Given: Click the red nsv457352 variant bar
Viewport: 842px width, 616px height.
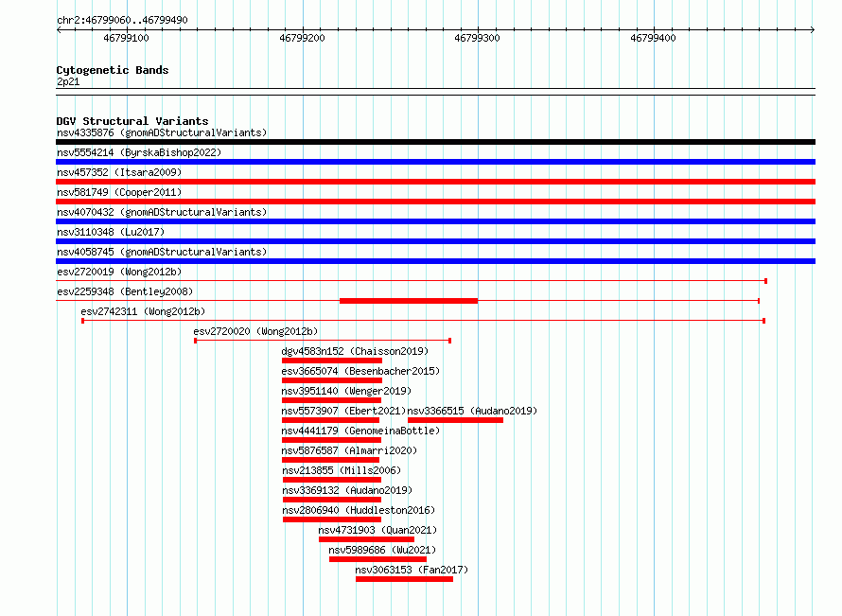Looking at the screenshot, I should tap(435, 182).
